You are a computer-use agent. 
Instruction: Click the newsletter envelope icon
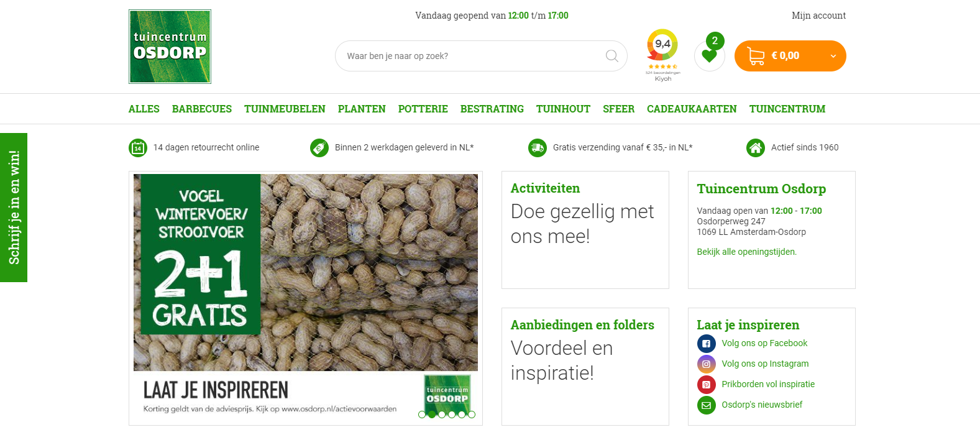coord(707,405)
